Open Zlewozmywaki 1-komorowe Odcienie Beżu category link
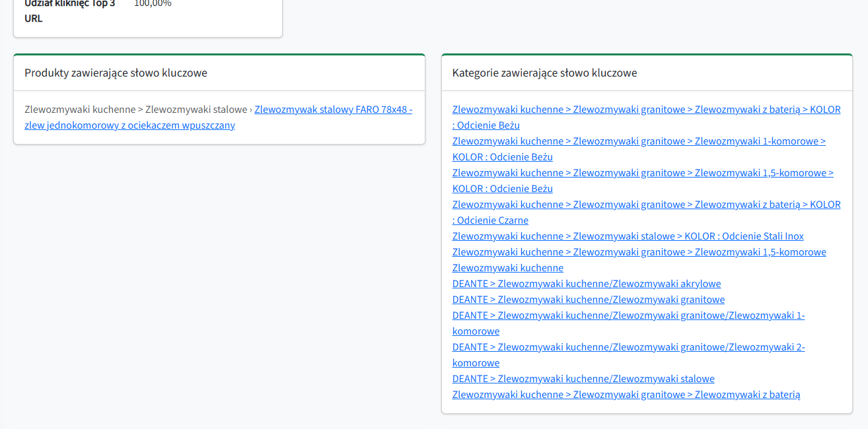Screen dimensions: 868x429 pos(638,141)
